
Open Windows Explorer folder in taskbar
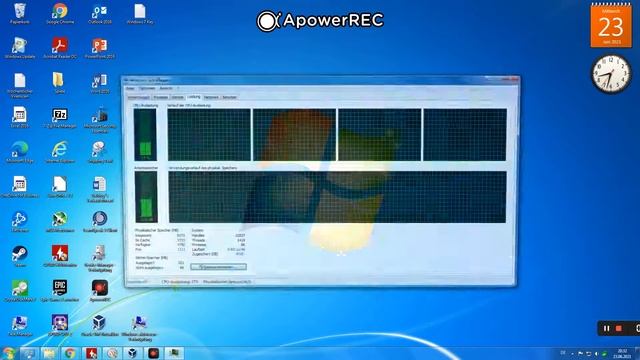pos(49,353)
